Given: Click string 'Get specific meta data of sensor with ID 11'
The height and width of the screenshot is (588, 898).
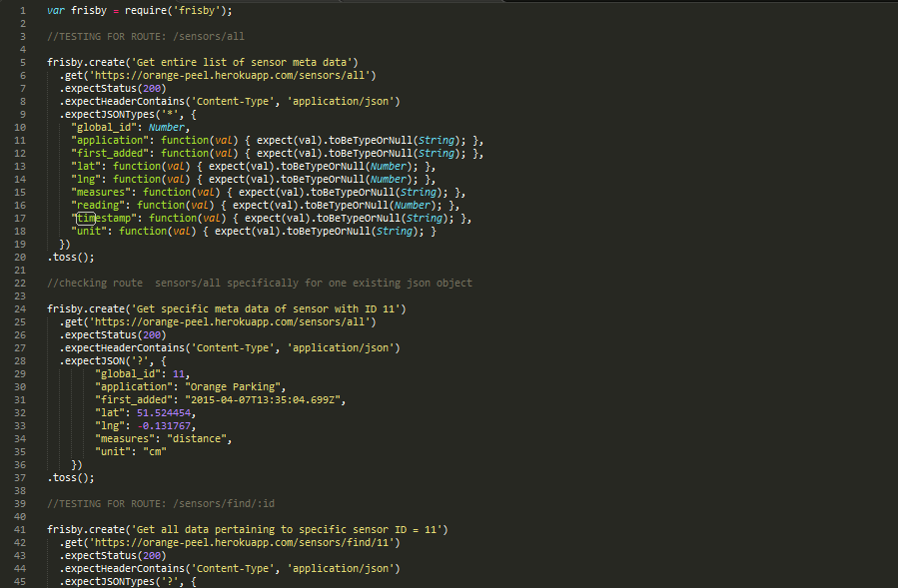Looking at the screenshot, I should pyautogui.click(x=265, y=309).
